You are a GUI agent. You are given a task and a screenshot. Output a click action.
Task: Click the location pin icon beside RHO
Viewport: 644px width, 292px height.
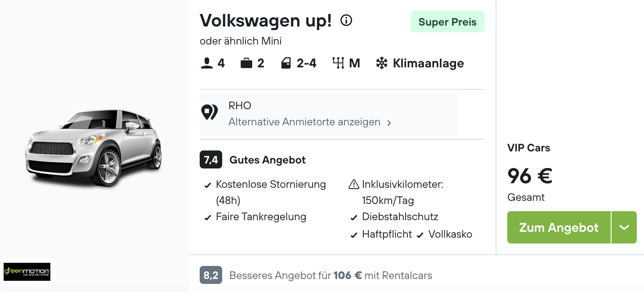click(x=209, y=112)
